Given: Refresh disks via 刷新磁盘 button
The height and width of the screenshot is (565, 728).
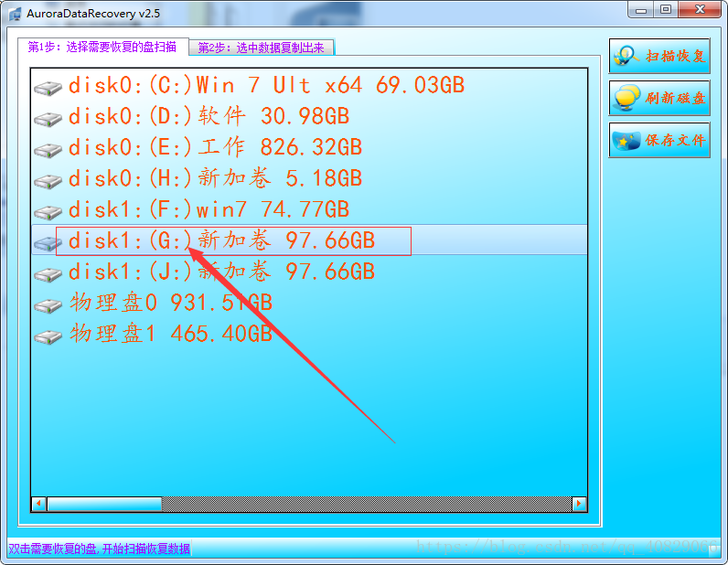Looking at the screenshot, I should coord(659,98).
